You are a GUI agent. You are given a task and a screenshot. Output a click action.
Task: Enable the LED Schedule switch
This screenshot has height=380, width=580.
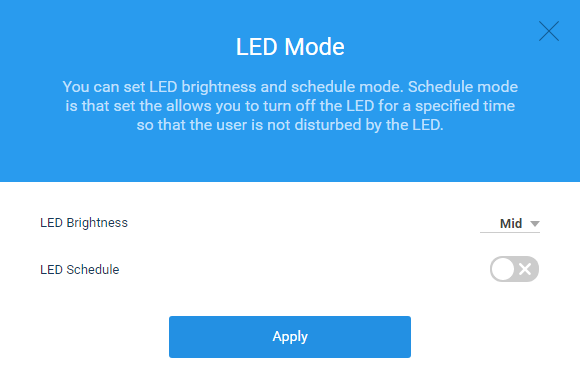tap(514, 269)
